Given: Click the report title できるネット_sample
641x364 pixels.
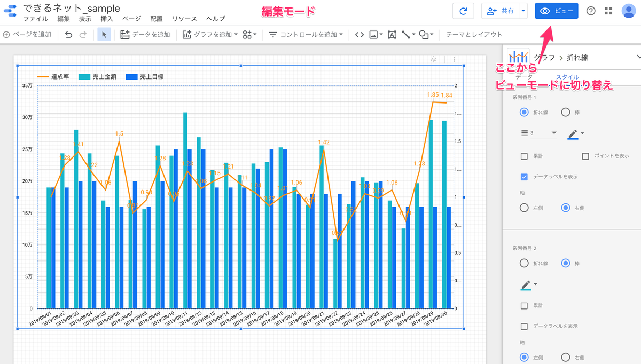Looking at the screenshot, I should (x=72, y=8).
